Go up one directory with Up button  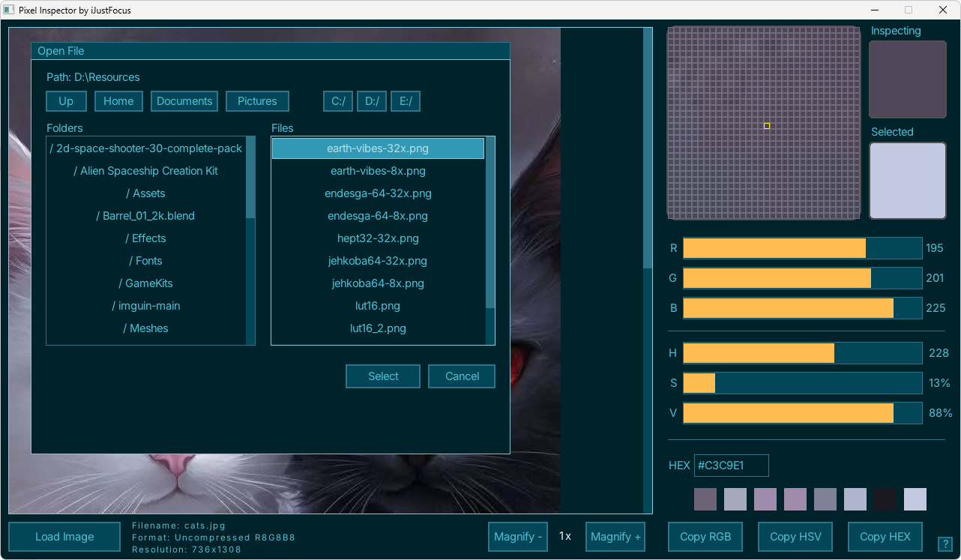point(66,101)
